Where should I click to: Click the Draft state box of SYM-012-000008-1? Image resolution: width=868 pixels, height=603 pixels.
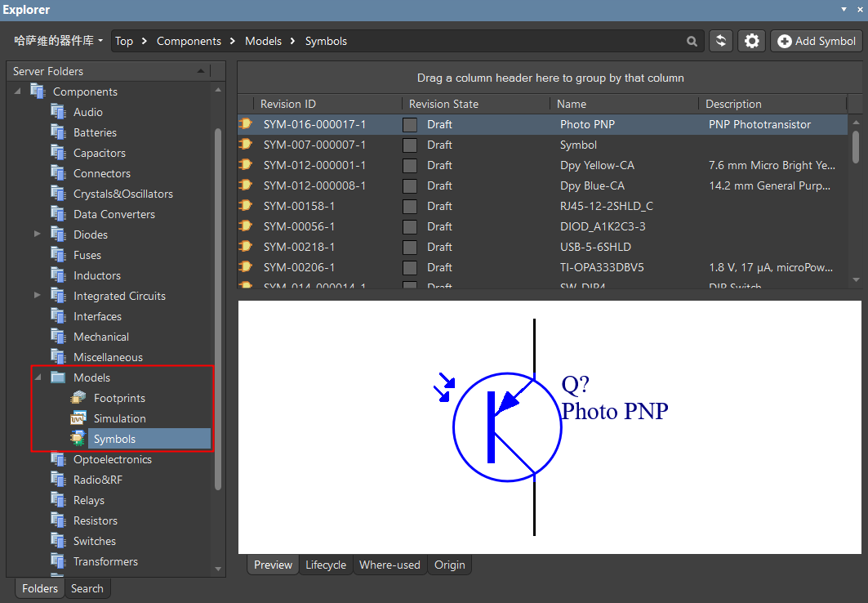click(x=410, y=186)
